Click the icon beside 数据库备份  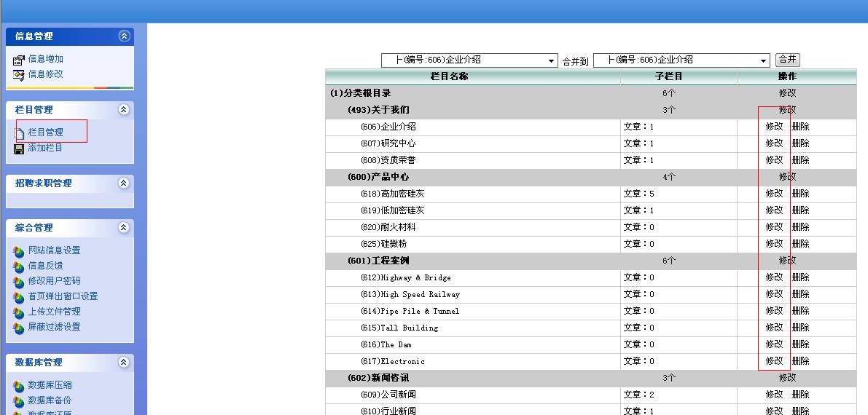coord(19,401)
